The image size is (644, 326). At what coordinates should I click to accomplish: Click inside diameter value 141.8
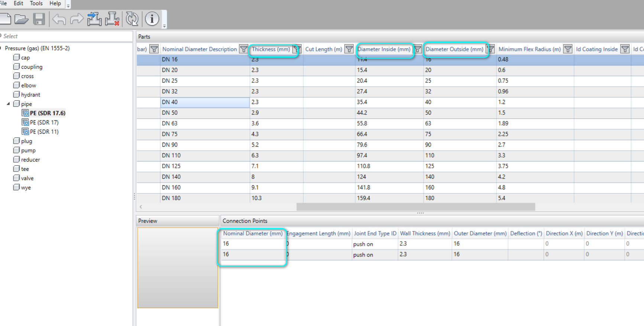click(363, 188)
